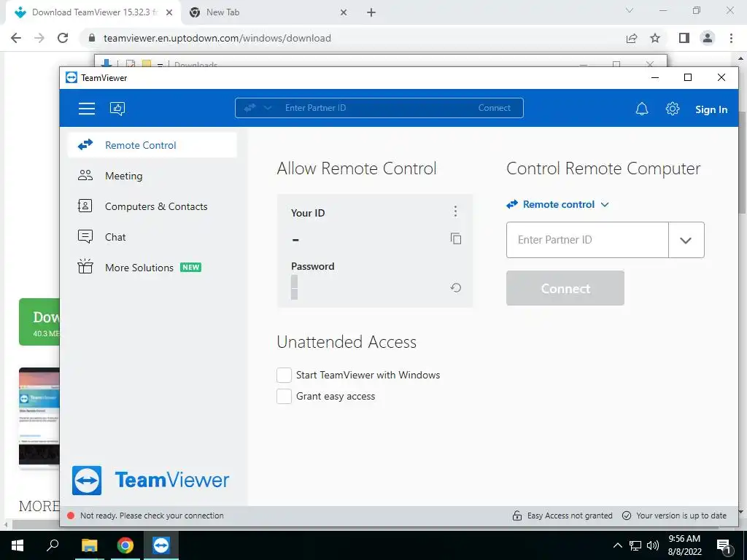
Task: Click the red connection status indicator
Action: point(71,516)
